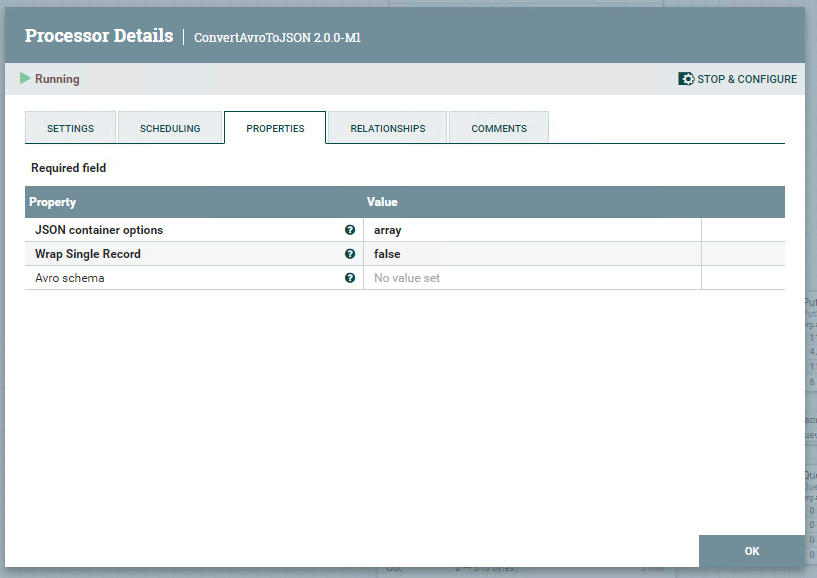Open help for JSON container options property
Viewport: 817px width, 578px height.
tap(349, 229)
